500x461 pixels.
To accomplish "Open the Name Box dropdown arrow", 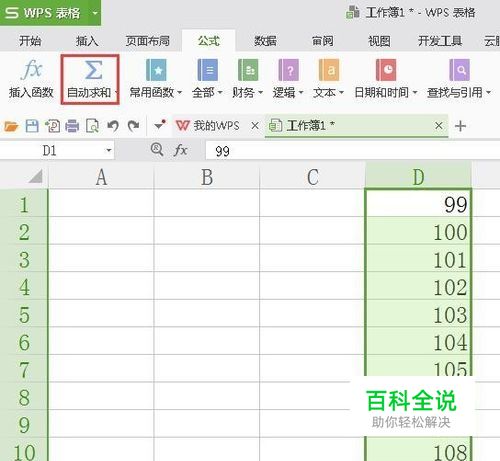I will 109,150.
